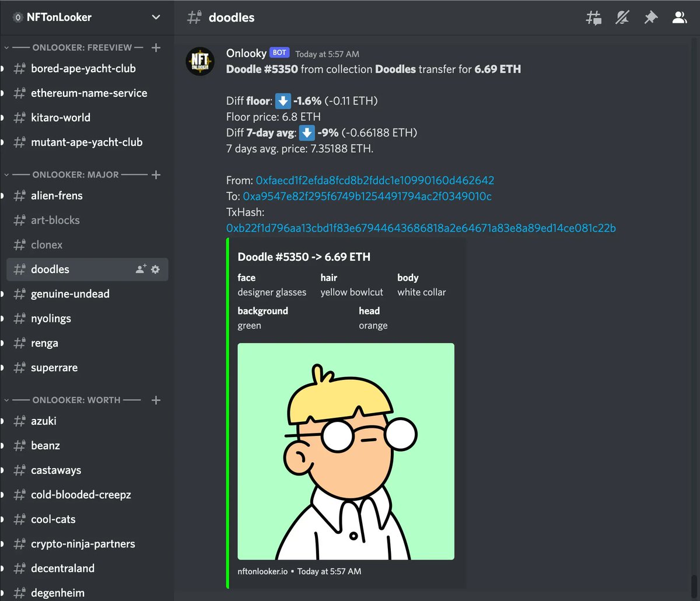The width and height of the screenshot is (700, 601).
Task: Switch to beanz channel
Action: [x=87, y=445]
